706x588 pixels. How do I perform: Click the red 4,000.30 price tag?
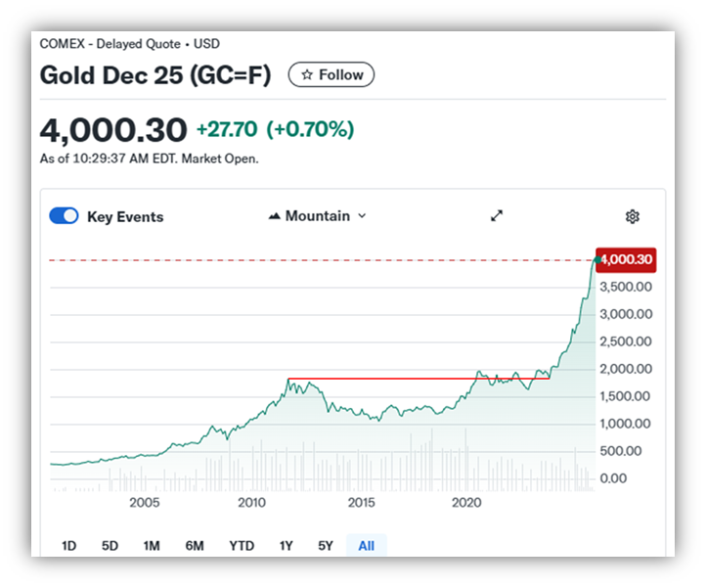pos(626,260)
